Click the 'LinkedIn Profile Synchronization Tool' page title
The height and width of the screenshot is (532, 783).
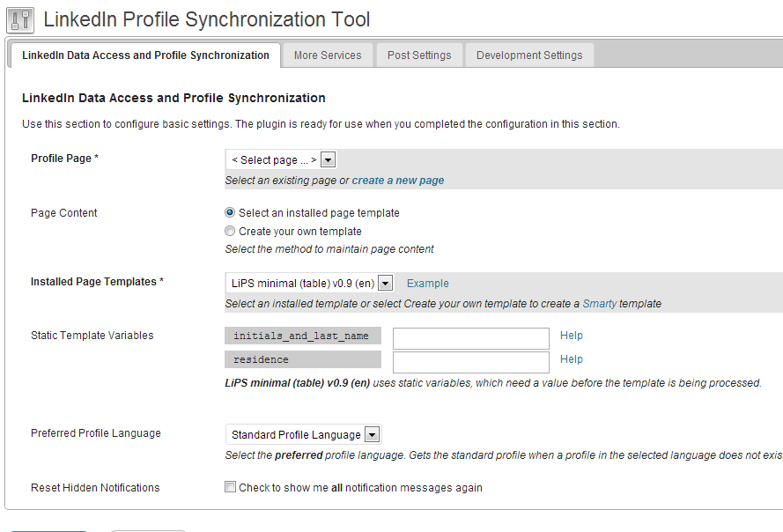coord(207,19)
